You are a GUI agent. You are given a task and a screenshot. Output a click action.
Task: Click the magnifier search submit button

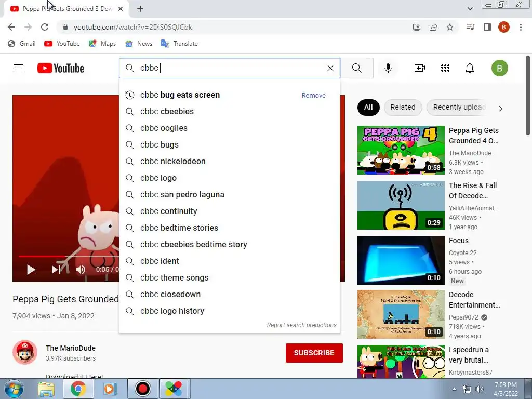pyautogui.click(x=356, y=68)
